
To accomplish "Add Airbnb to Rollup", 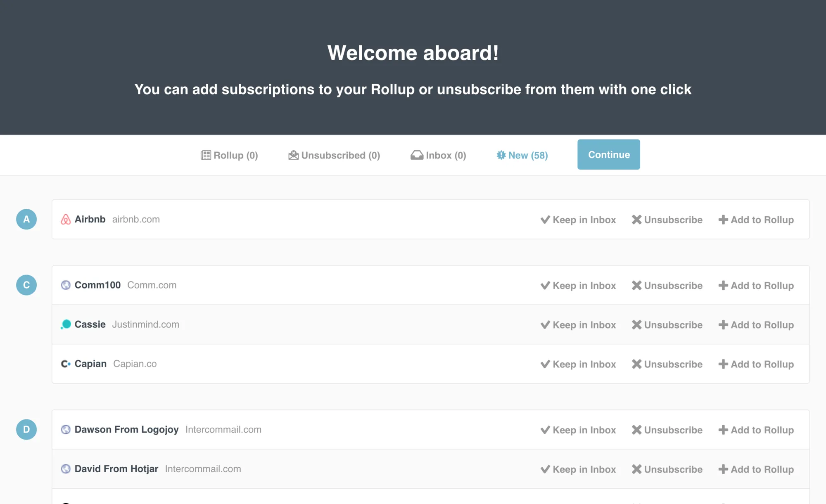I will pos(756,220).
